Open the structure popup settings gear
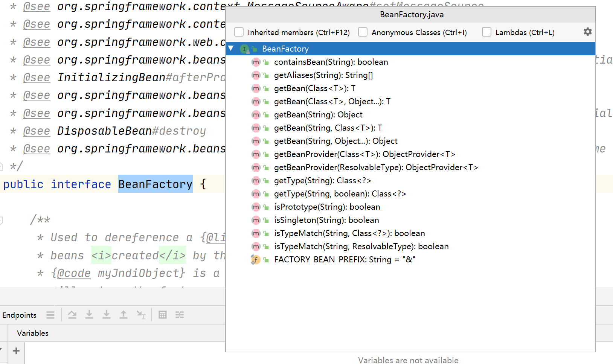Image resolution: width=613 pixels, height=364 pixels. tap(587, 32)
